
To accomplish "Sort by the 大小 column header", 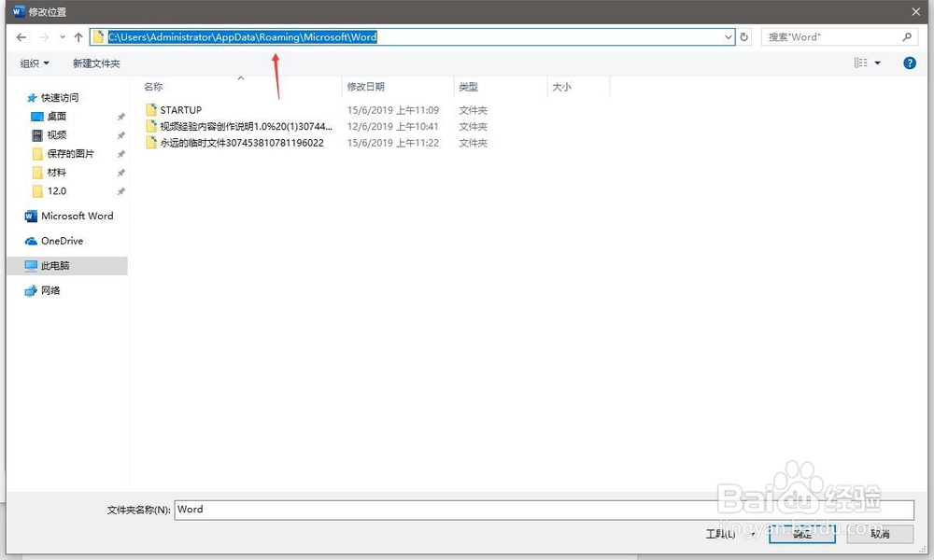I will 561,87.
